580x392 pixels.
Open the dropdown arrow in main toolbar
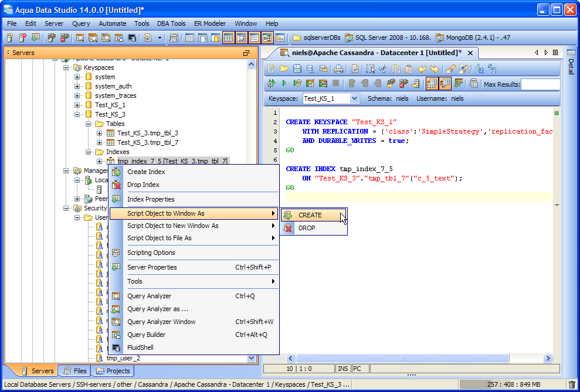pos(160,38)
